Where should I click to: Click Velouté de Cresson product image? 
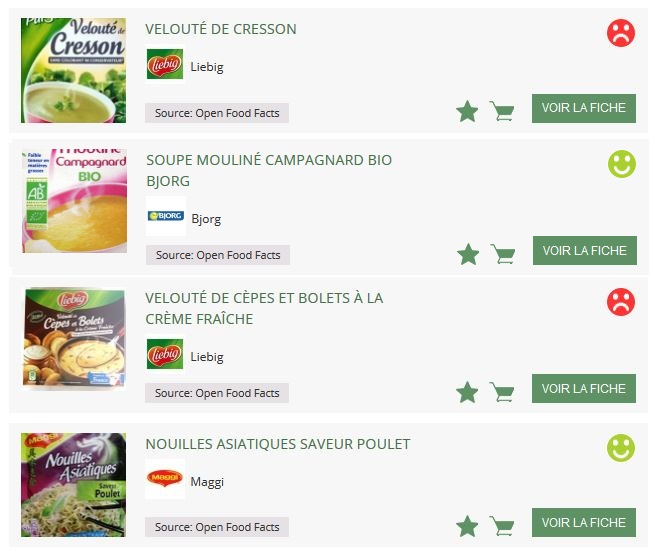(74, 70)
